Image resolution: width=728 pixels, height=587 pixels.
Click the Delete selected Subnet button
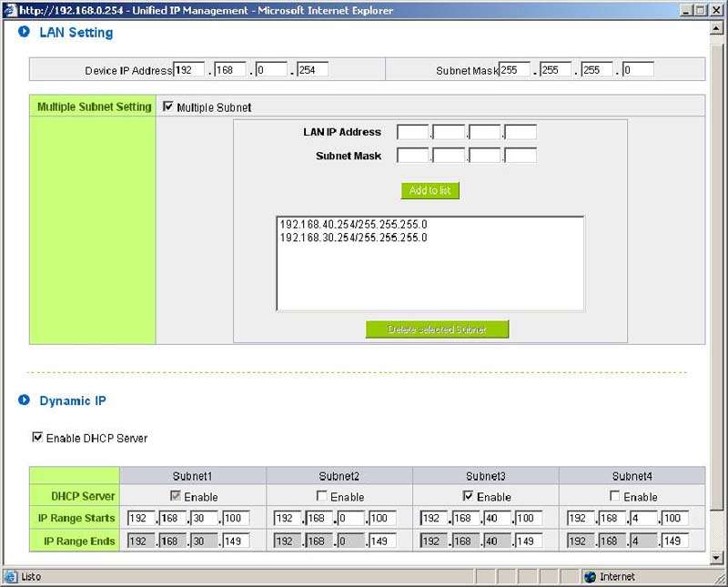[437, 329]
